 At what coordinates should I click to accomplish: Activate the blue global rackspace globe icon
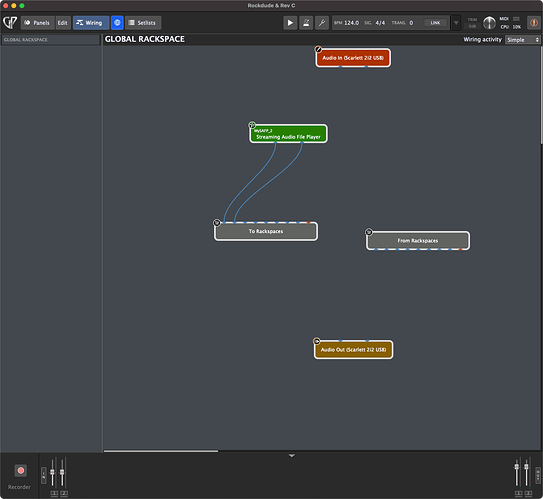[x=117, y=23]
